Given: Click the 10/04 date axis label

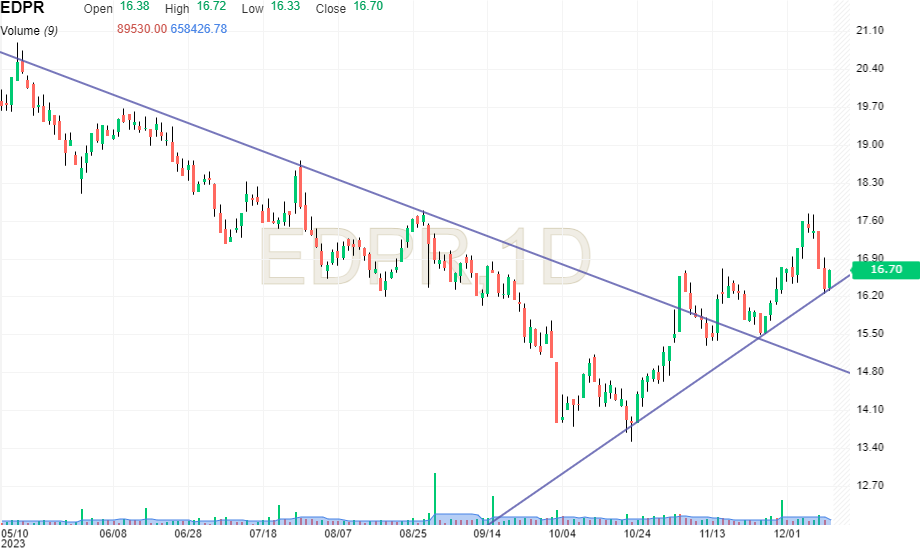Looking at the screenshot, I should pyautogui.click(x=562, y=534).
